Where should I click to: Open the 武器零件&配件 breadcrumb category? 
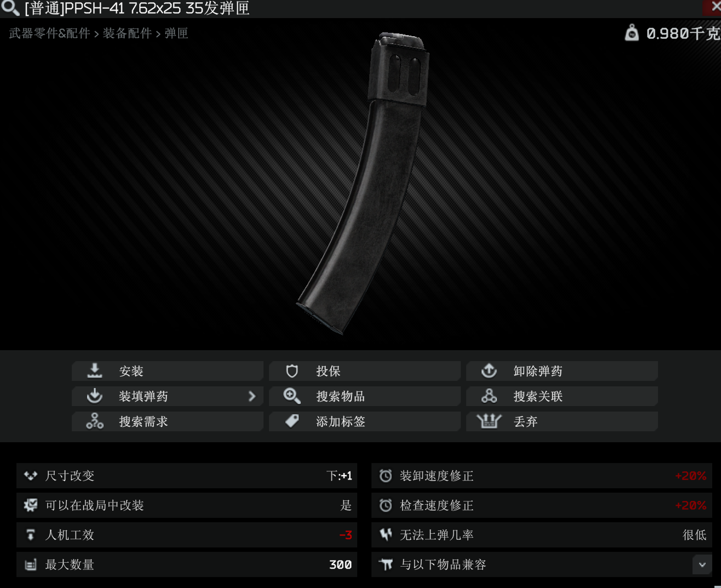click(49, 33)
